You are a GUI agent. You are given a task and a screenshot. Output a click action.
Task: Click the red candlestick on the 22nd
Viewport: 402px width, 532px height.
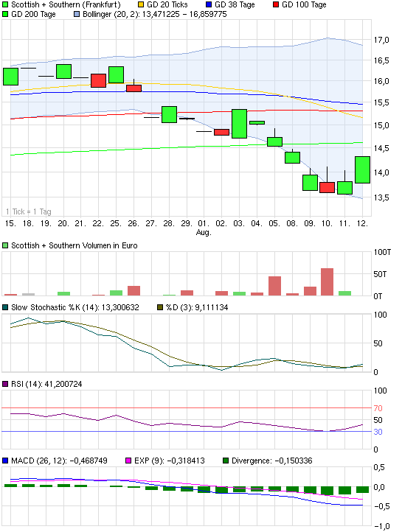pyautogui.click(x=98, y=80)
